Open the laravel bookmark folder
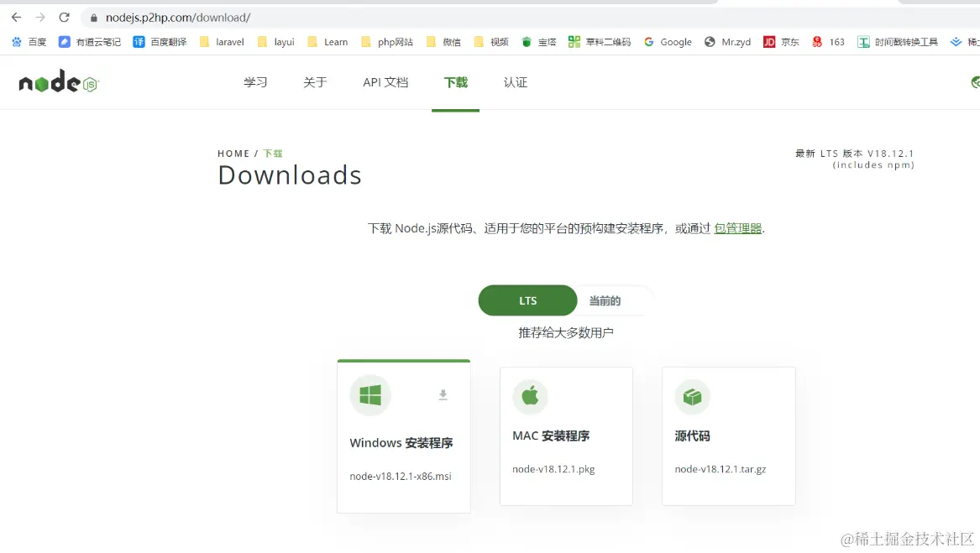The width and height of the screenshot is (980, 553). point(221,42)
